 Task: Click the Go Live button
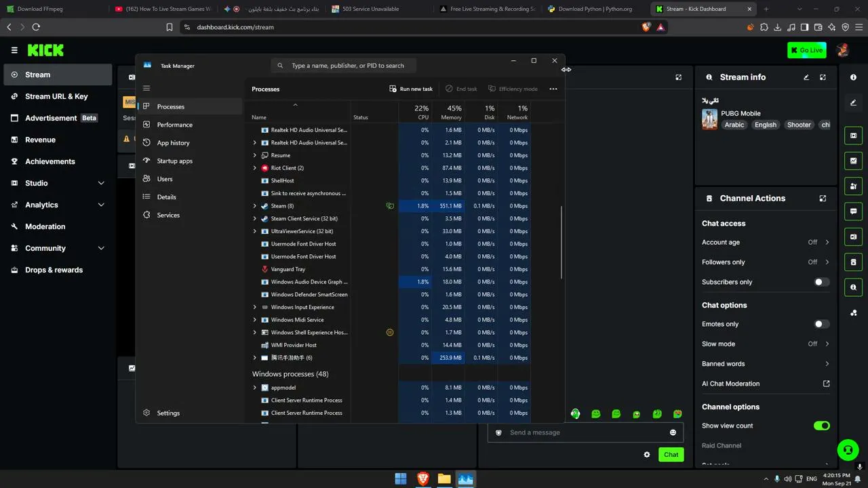(806, 50)
